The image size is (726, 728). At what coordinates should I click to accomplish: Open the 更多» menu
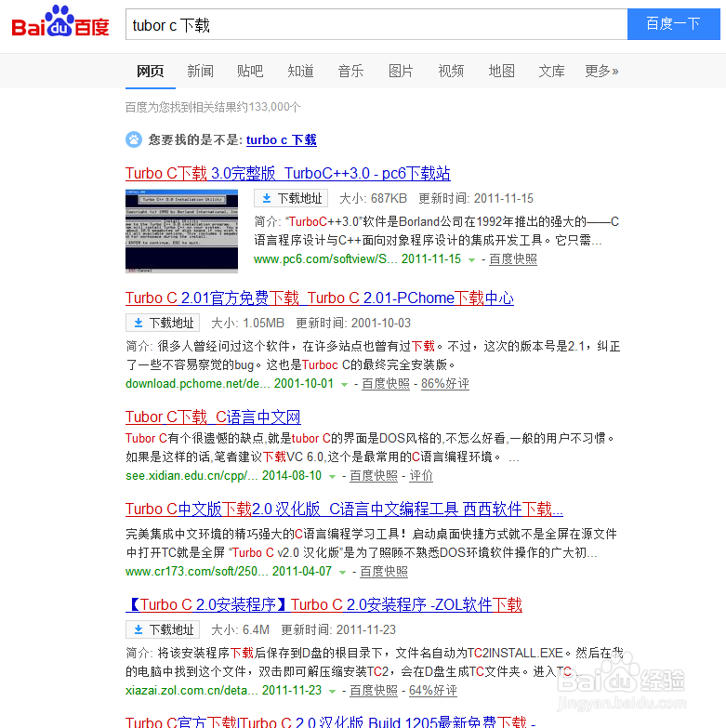(x=601, y=71)
